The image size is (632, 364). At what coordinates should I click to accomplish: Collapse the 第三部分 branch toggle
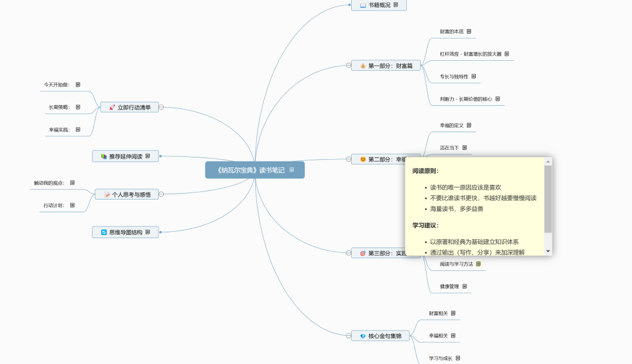(348, 253)
